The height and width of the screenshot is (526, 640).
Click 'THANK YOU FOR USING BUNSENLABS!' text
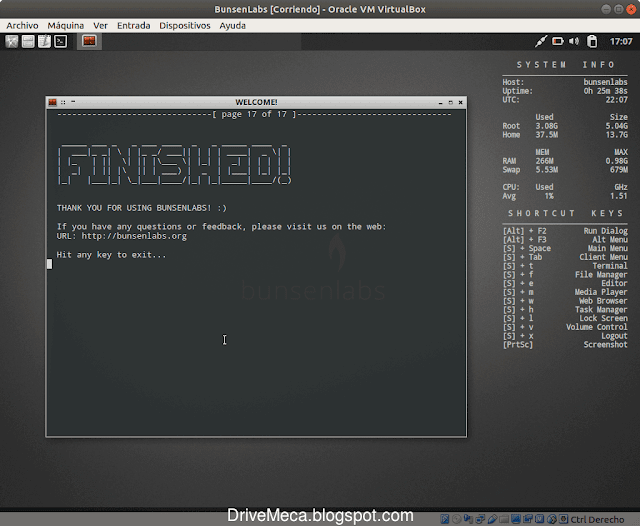tap(134, 208)
